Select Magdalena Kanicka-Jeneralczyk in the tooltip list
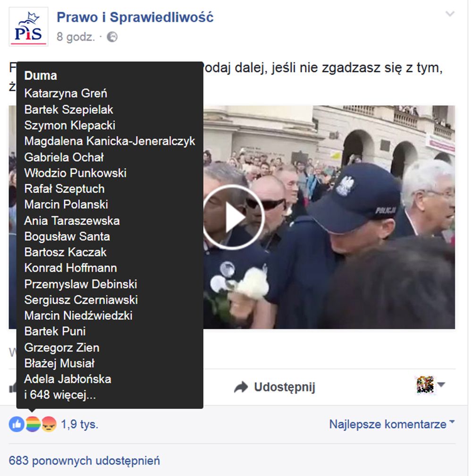The width and height of the screenshot is (472, 476). click(x=110, y=141)
